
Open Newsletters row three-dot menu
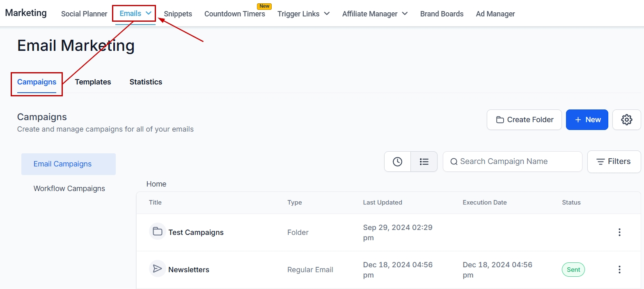[619, 270]
